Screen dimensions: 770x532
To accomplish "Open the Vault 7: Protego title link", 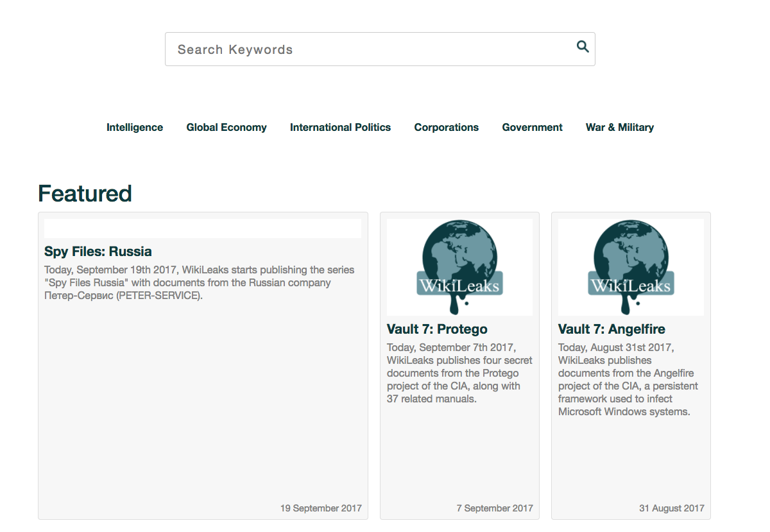I will [437, 329].
